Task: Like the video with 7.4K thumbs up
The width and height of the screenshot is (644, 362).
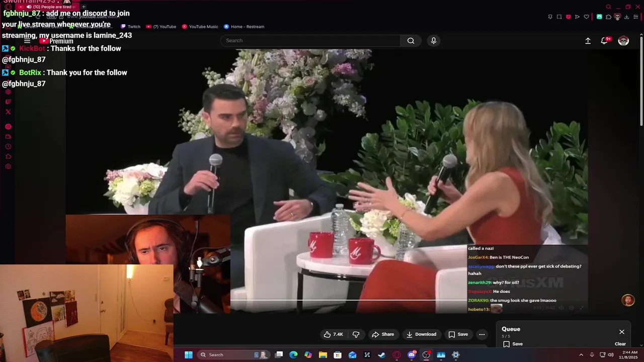Action: 333,334
